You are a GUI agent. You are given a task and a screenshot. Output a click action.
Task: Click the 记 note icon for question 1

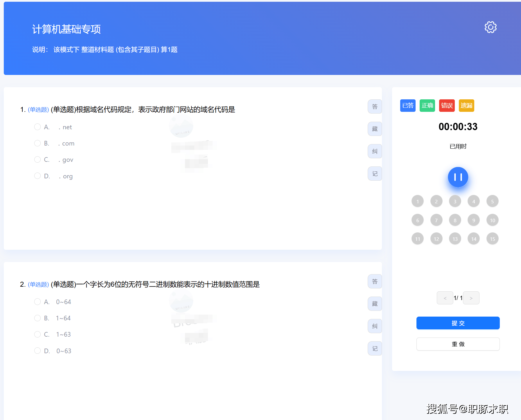tap(375, 174)
